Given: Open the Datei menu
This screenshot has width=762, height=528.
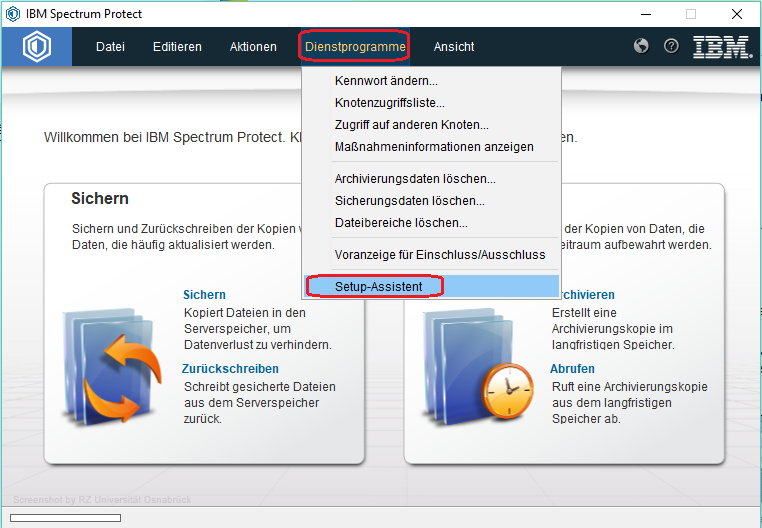Looking at the screenshot, I should (110, 47).
